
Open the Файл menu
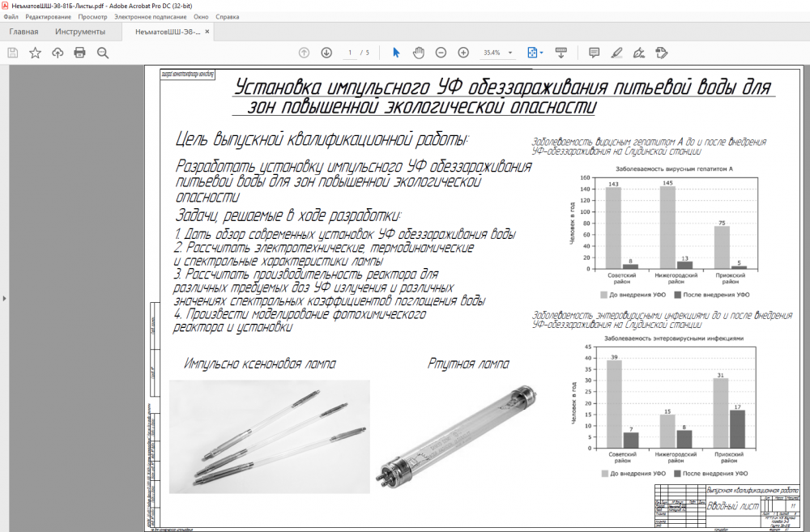11,16
